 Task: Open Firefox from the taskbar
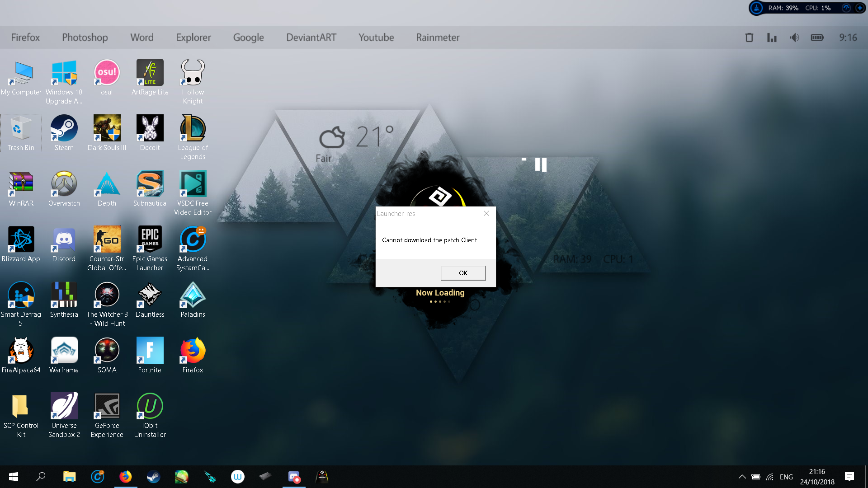pyautogui.click(x=125, y=476)
